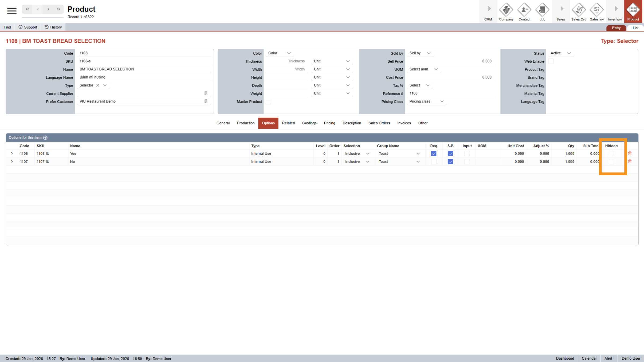Check the Master Product checkbox

(268, 102)
